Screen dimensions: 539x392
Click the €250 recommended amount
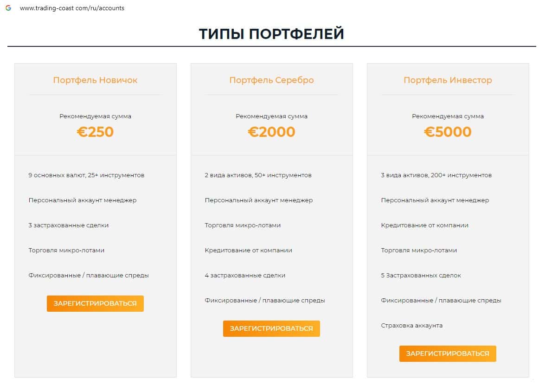95,132
